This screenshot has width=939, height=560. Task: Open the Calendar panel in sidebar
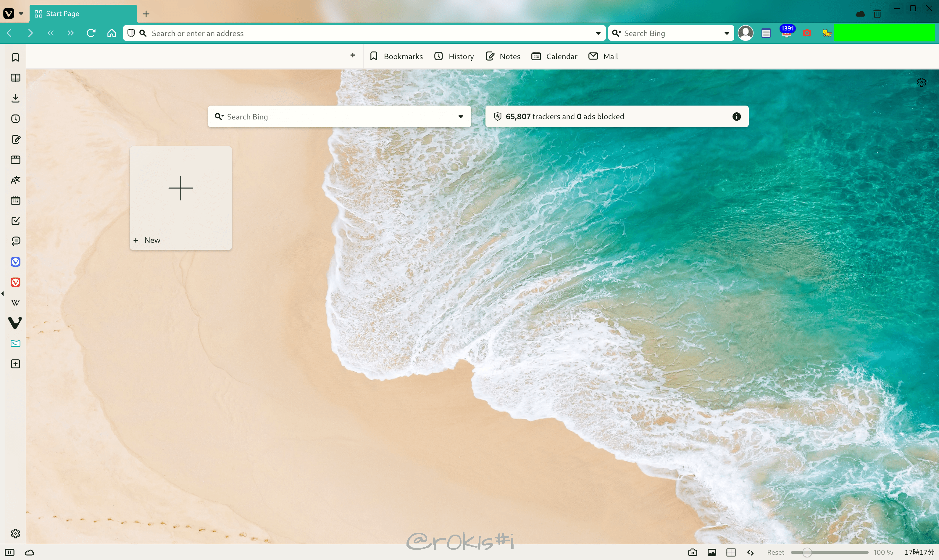point(15,200)
